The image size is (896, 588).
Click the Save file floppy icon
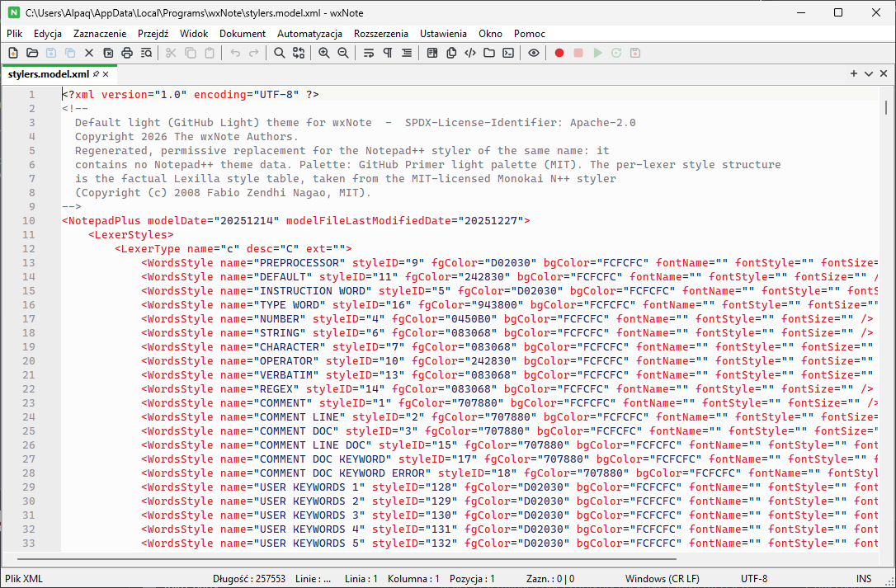click(x=51, y=53)
